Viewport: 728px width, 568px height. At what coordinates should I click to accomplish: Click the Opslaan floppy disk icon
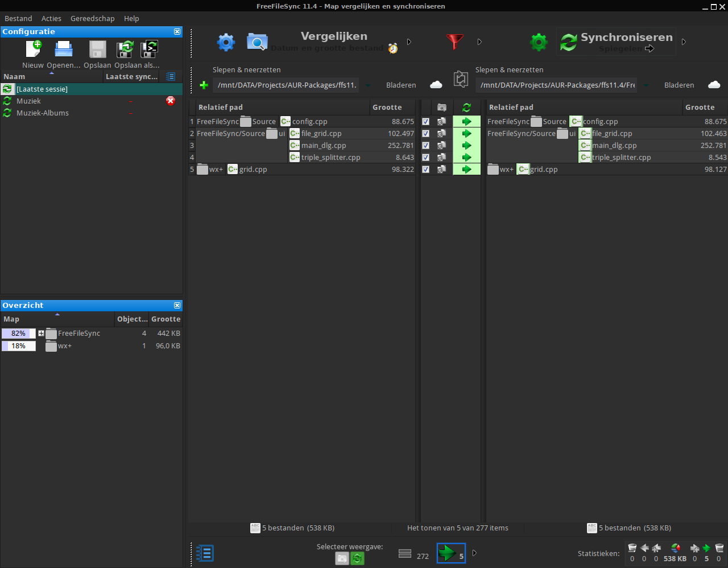coord(97,49)
